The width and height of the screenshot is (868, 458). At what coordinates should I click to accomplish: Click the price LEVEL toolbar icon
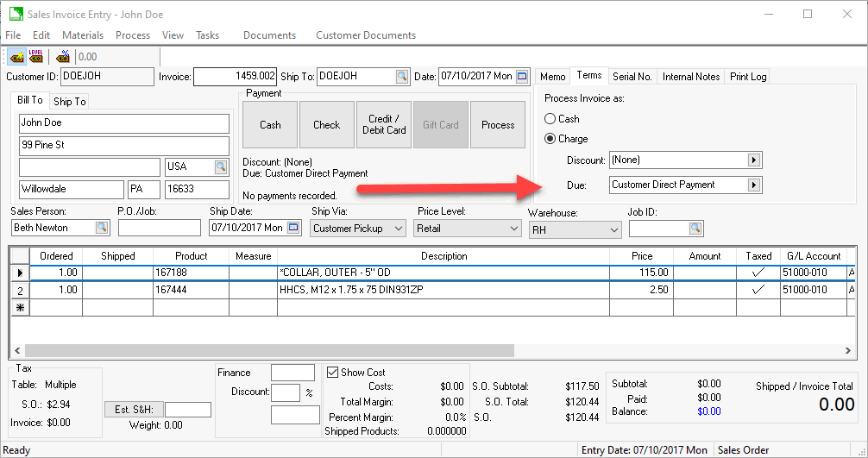pos(36,57)
